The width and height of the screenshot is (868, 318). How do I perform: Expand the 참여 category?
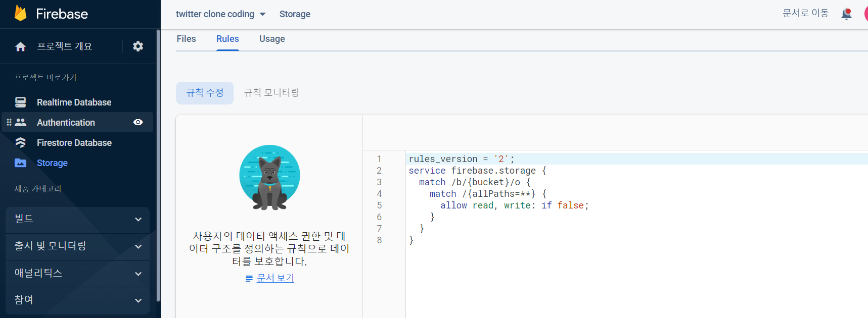[x=77, y=301]
